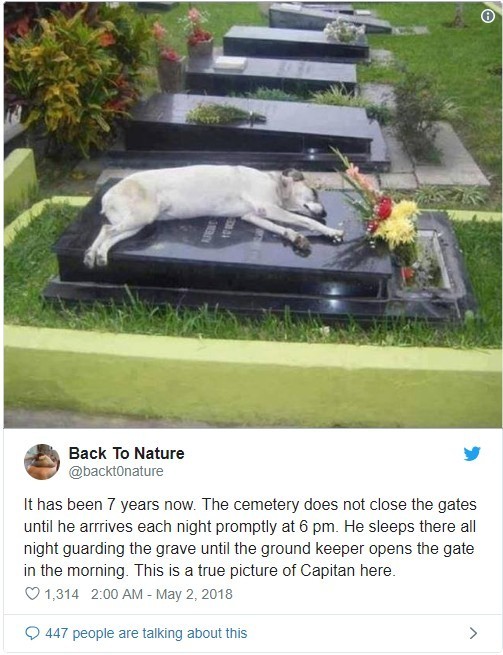Open the Twitter bird logo link
503x655 pixels.
point(472,454)
